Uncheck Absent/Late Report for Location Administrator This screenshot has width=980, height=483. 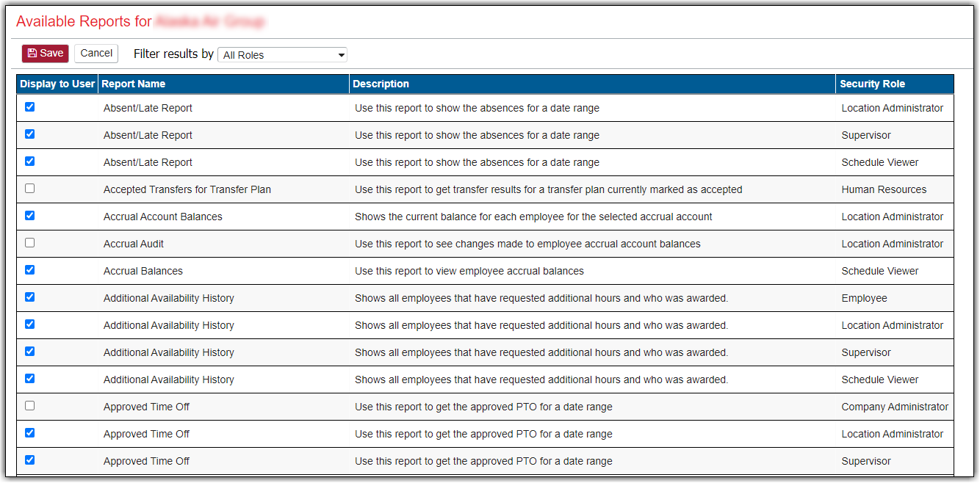(29, 107)
